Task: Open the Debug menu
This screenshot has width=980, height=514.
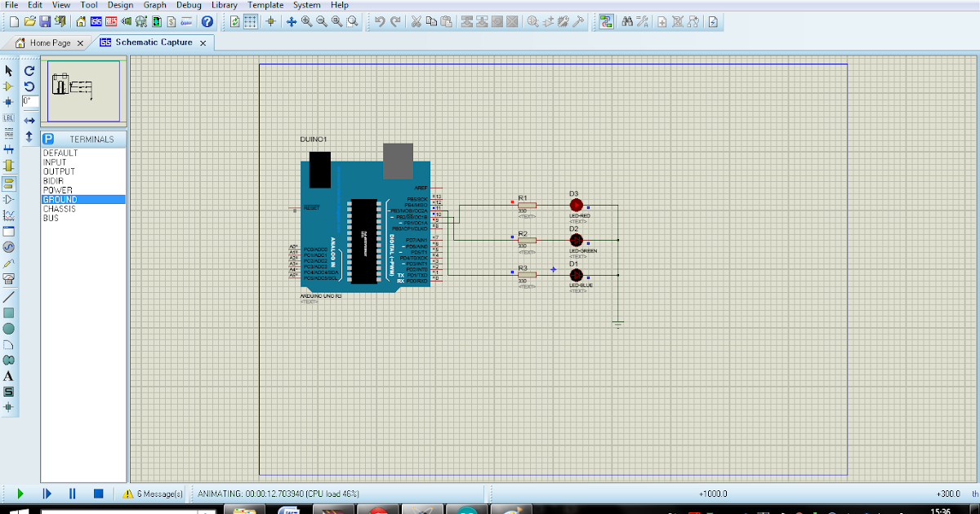Action: pyautogui.click(x=189, y=5)
